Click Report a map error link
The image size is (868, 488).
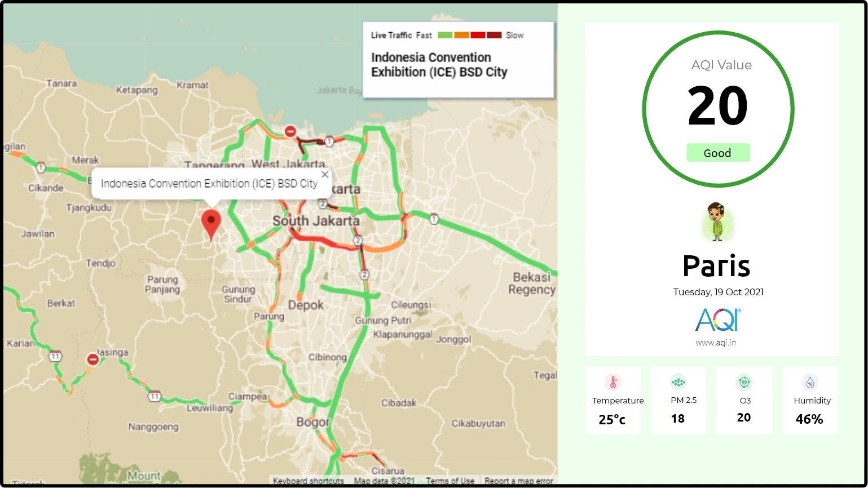pyautogui.click(x=519, y=481)
